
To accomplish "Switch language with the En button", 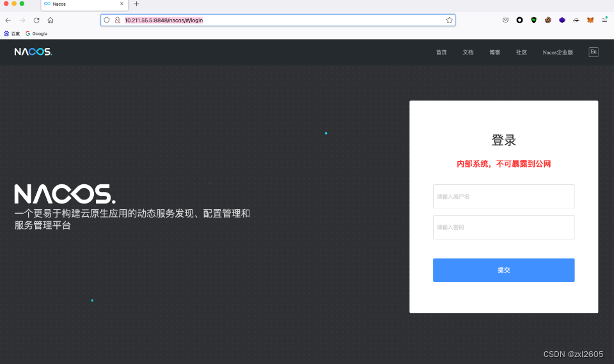I will pos(594,52).
